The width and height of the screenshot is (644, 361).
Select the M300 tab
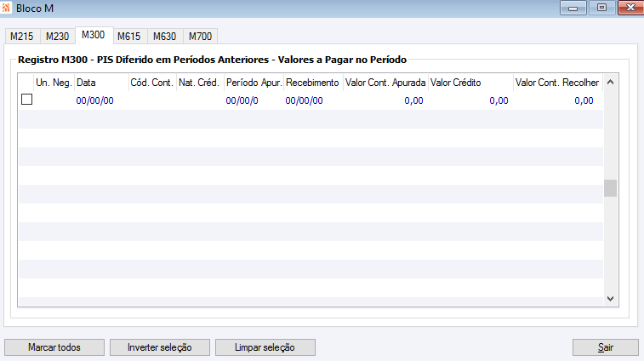coord(94,36)
